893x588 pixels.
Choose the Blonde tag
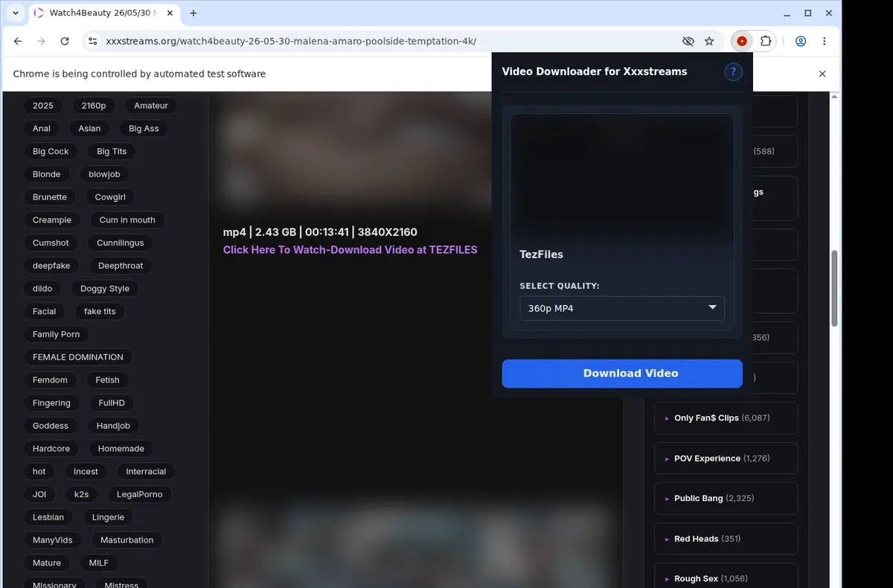pos(47,174)
